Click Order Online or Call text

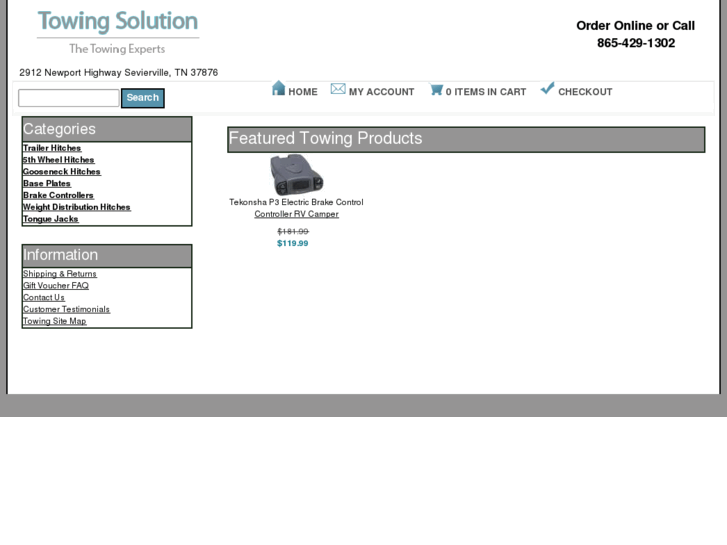tap(636, 26)
